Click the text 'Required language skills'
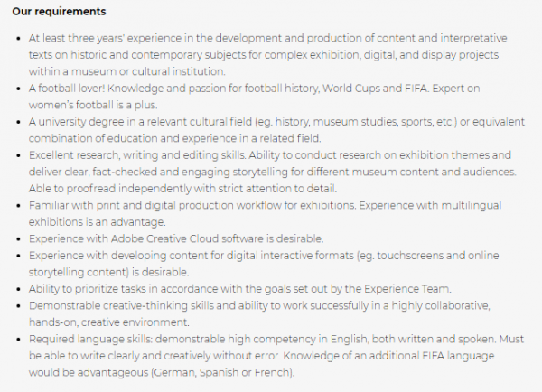 click(x=90, y=339)
